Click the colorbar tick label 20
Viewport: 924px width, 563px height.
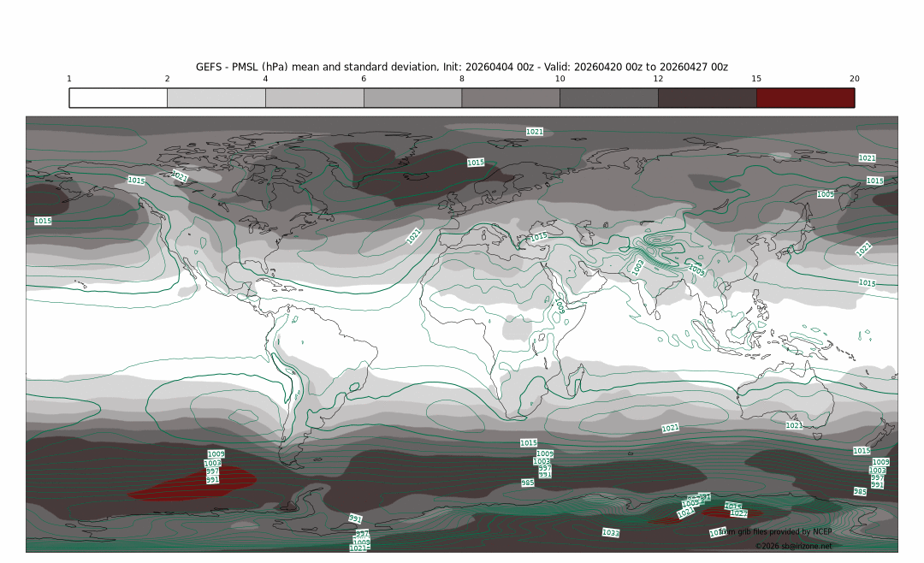(854, 79)
